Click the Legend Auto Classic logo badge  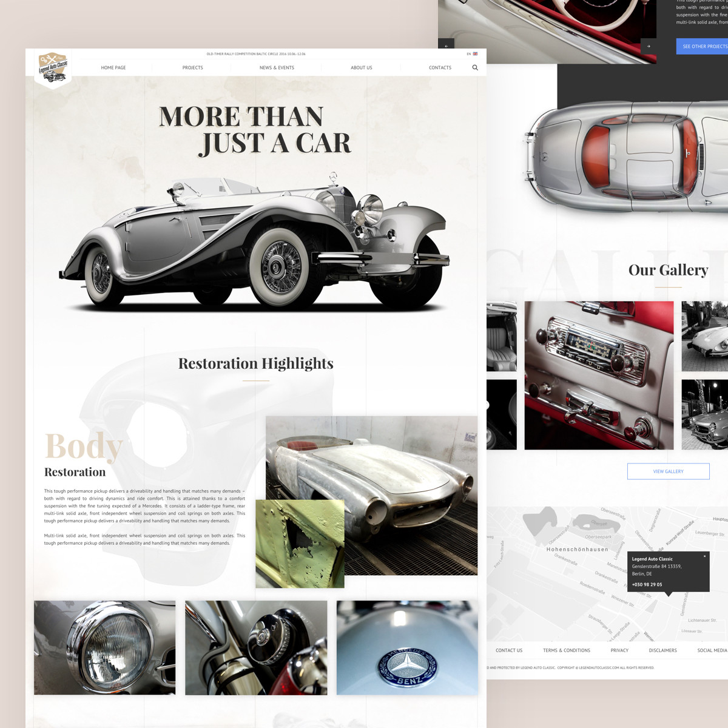click(53, 70)
